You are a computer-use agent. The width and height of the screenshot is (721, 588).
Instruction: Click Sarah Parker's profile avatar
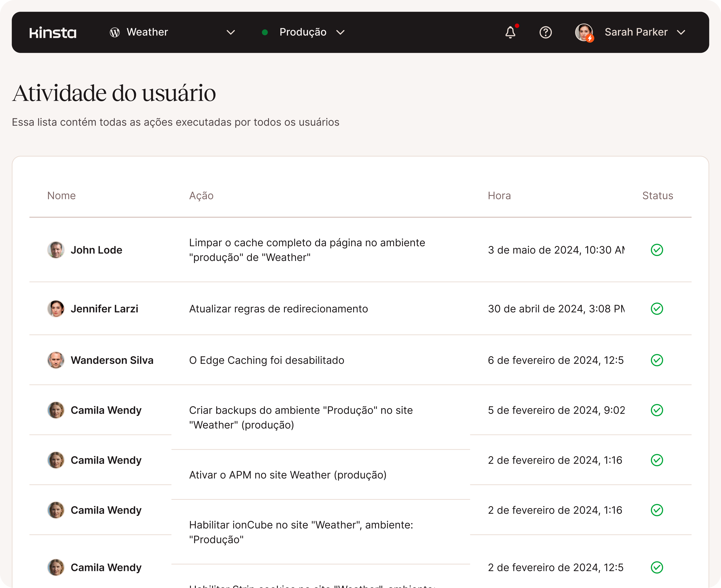point(584,33)
